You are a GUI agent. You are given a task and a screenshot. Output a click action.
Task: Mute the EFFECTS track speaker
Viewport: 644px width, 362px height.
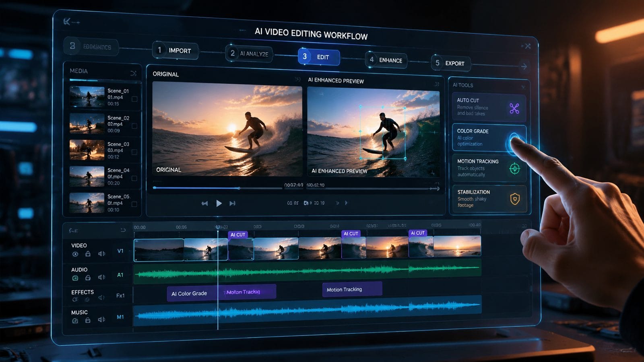(101, 298)
